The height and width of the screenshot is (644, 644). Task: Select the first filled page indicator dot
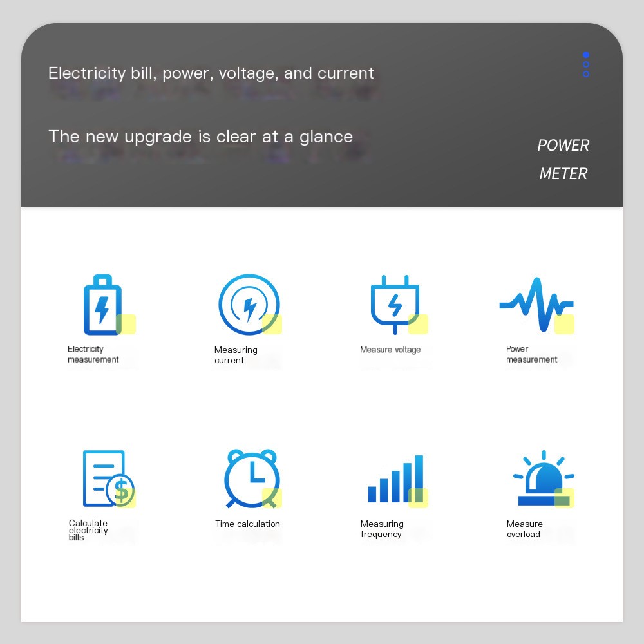(585, 55)
